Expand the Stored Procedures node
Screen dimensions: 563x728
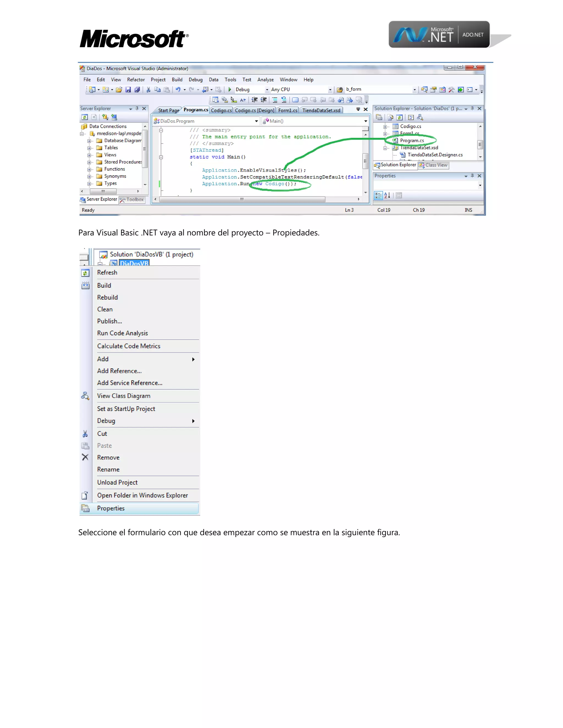pos(89,162)
